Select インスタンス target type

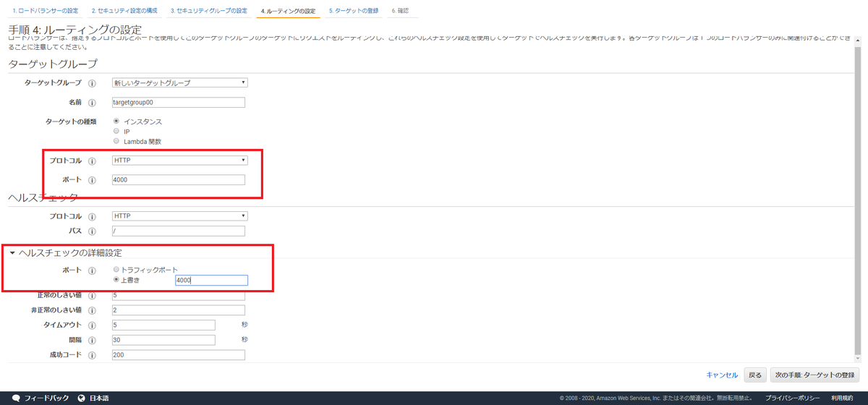tap(116, 121)
